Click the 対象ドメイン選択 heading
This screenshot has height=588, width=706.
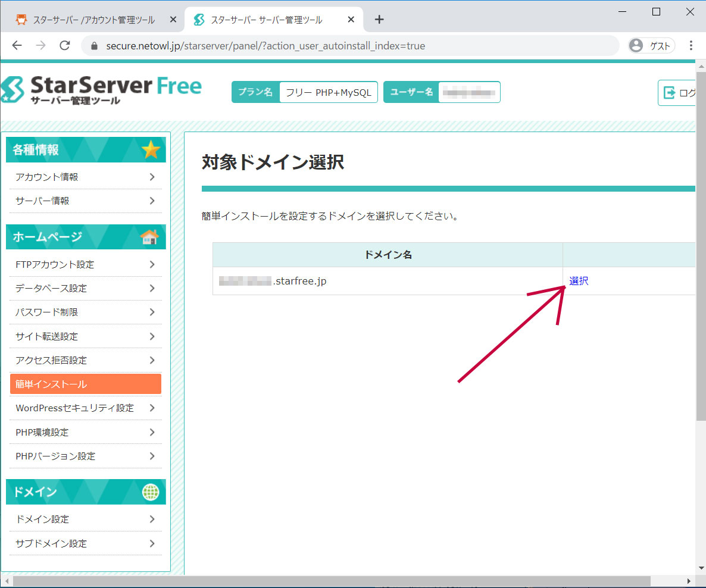coord(273,162)
